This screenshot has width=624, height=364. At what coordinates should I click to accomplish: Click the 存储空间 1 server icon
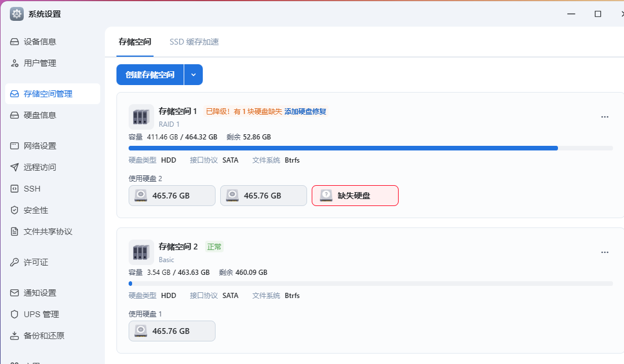coord(141,117)
